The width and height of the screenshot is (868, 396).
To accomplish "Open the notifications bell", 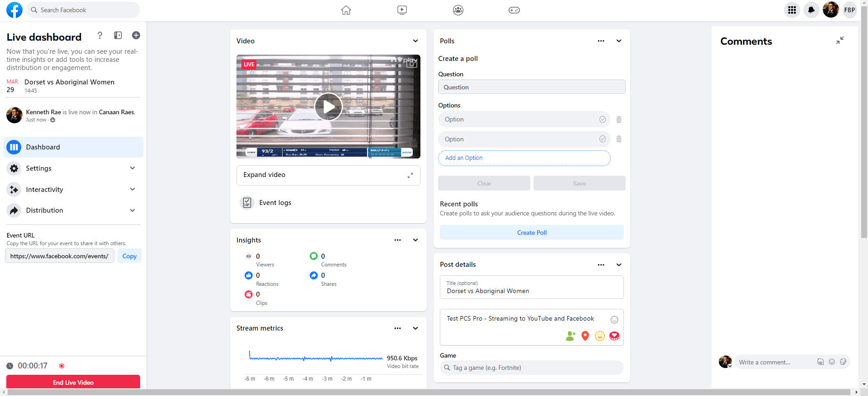I will tap(811, 10).
